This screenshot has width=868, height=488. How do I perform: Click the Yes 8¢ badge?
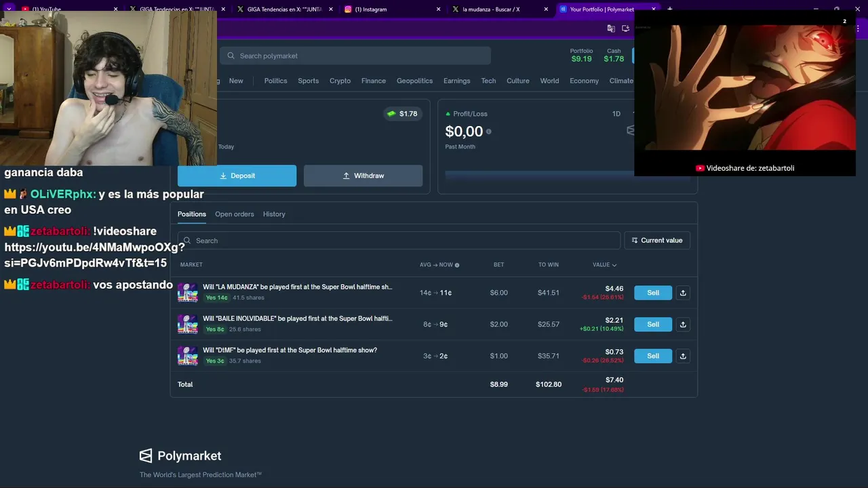[x=215, y=329]
